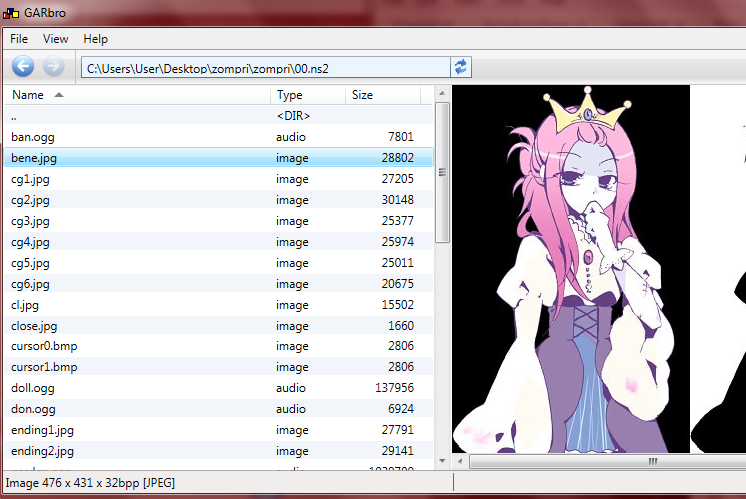Click the greyed Forward navigation arrow

point(54,66)
